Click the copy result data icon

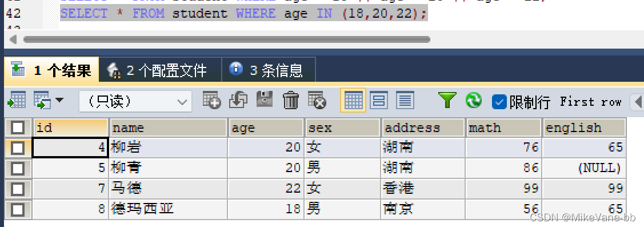pyautogui.click(x=42, y=100)
